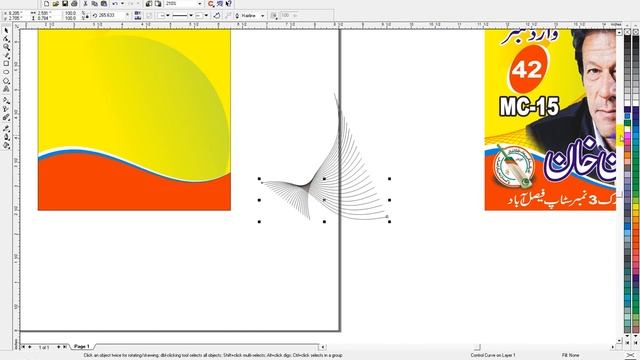
Task: Click the orange 42 circle on the poster
Action: coord(527,69)
